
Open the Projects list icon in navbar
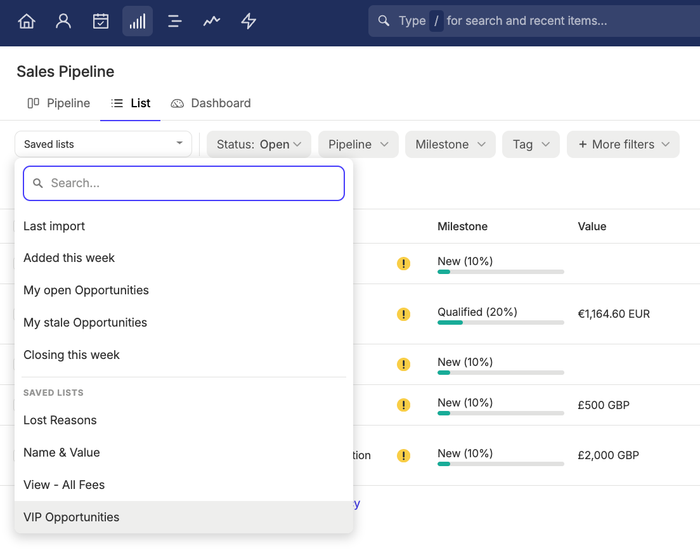point(175,21)
